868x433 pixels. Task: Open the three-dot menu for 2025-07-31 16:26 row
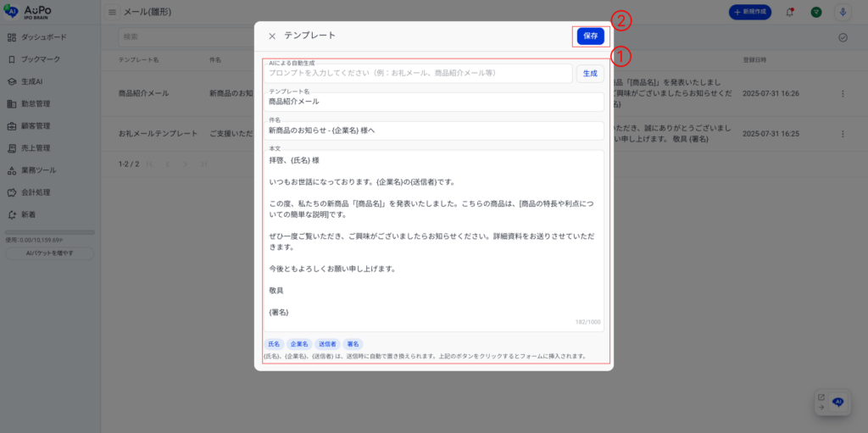(842, 93)
